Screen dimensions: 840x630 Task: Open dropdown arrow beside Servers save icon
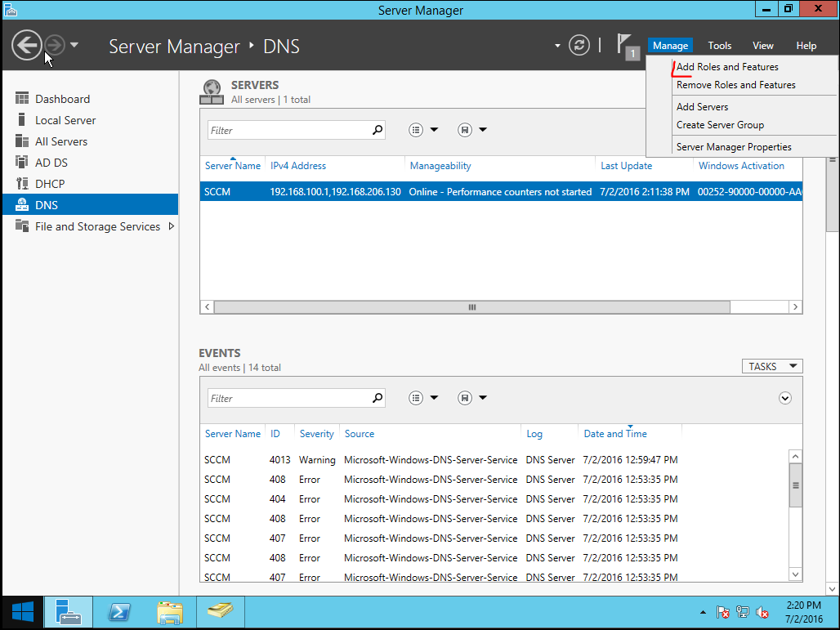[483, 130]
